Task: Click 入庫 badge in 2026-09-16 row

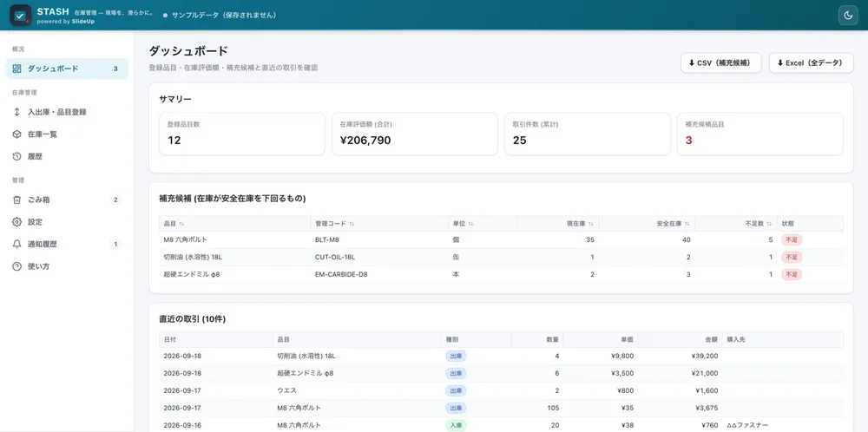Action: [x=456, y=425]
